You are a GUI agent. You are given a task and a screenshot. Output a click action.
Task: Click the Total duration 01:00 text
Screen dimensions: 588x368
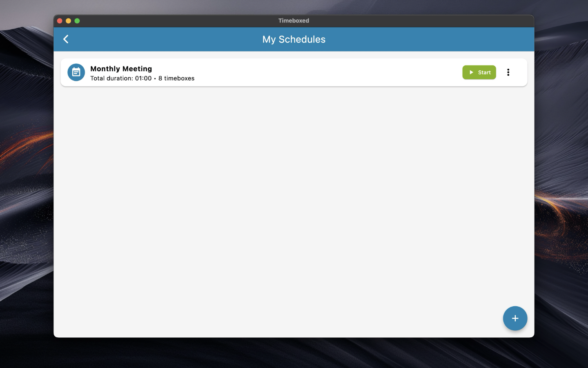tap(120, 79)
